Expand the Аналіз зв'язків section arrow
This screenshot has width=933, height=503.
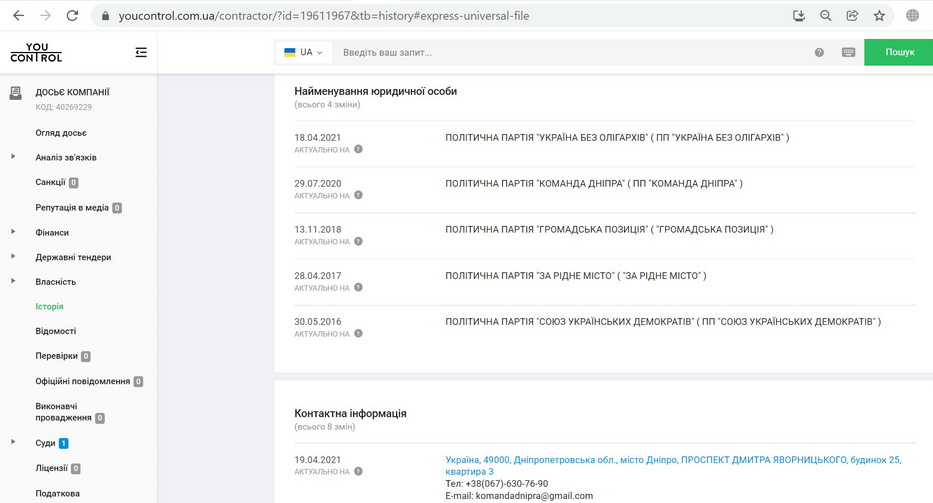click(13, 157)
